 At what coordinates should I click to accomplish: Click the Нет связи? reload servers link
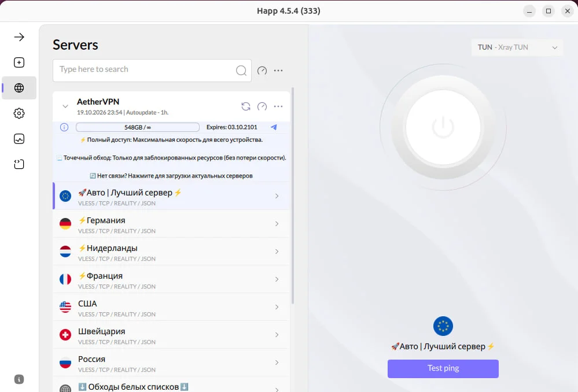pos(171,176)
